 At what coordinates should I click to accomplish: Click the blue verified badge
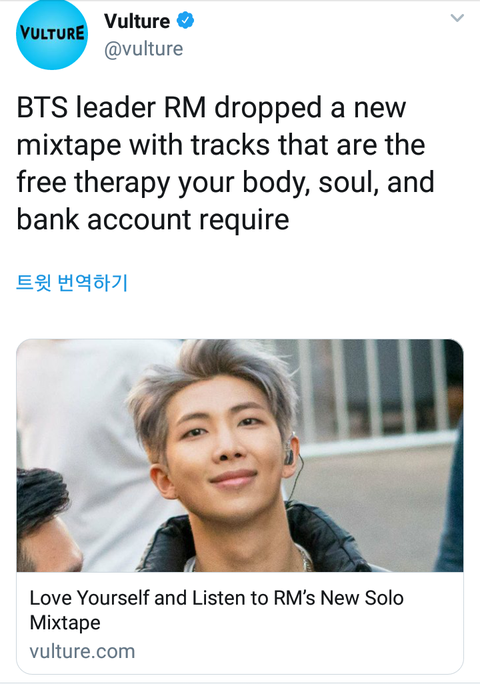tap(185, 21)
